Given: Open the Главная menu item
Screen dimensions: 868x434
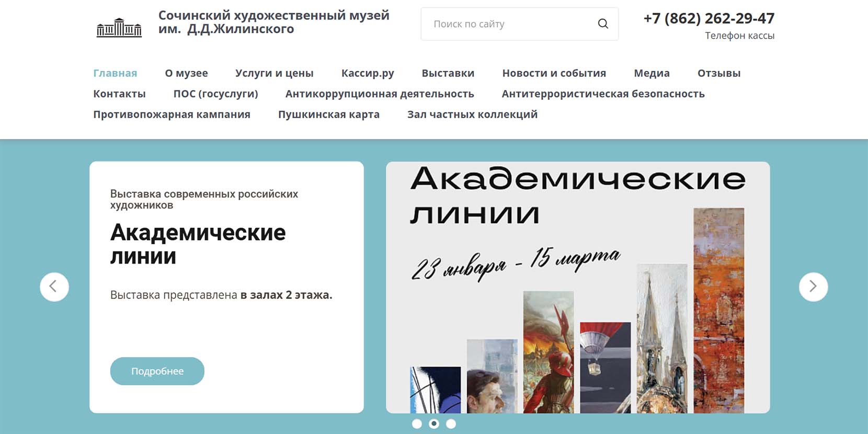Looking at the screenshot, I should [x=115, y=73].
